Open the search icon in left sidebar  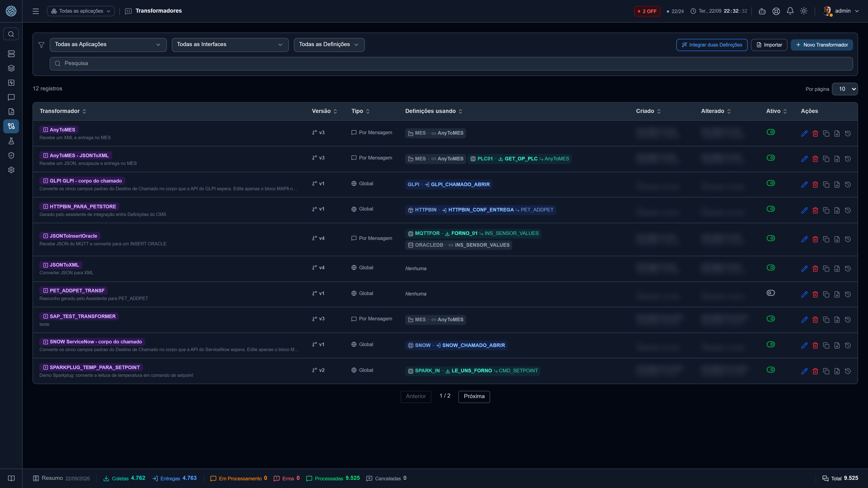[x=11, y=34]
